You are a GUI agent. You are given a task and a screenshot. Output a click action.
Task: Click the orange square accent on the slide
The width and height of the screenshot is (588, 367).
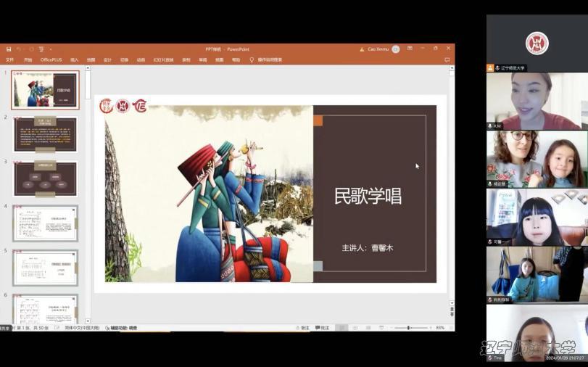coord(318,121)
